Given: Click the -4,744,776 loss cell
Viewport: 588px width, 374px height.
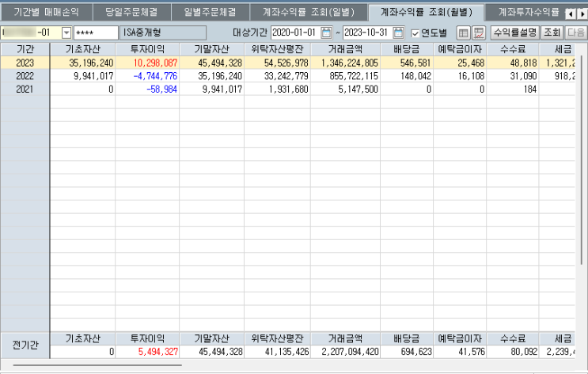Looking at the screenshot, I should [147, 76].
